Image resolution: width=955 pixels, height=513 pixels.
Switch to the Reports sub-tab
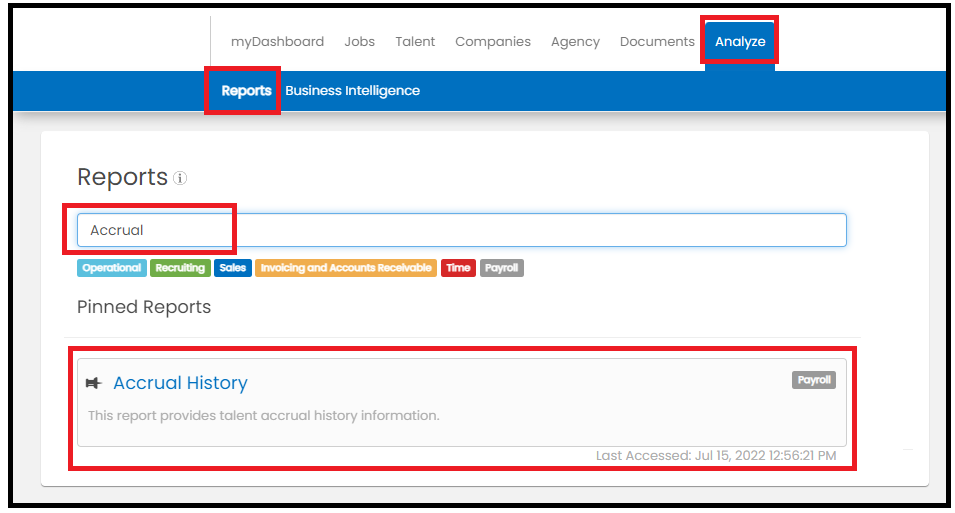[x=246, y=91]
